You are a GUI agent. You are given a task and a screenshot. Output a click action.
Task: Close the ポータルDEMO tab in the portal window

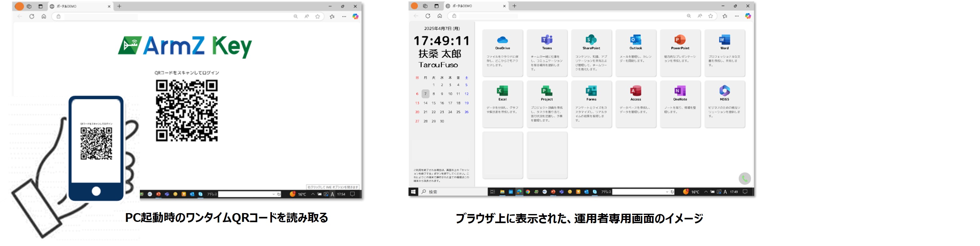(x=504, y=6)
